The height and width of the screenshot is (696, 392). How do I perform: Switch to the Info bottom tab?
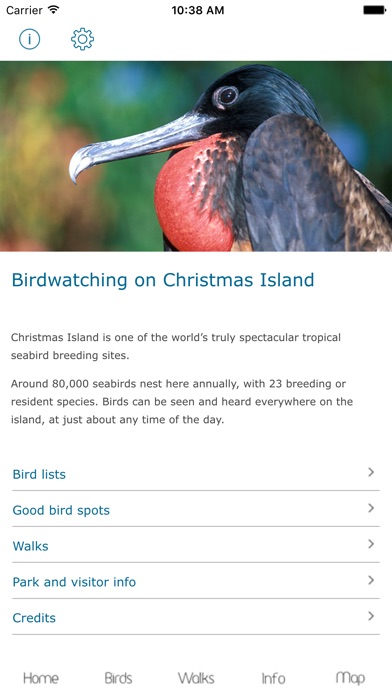coord(273,678)
